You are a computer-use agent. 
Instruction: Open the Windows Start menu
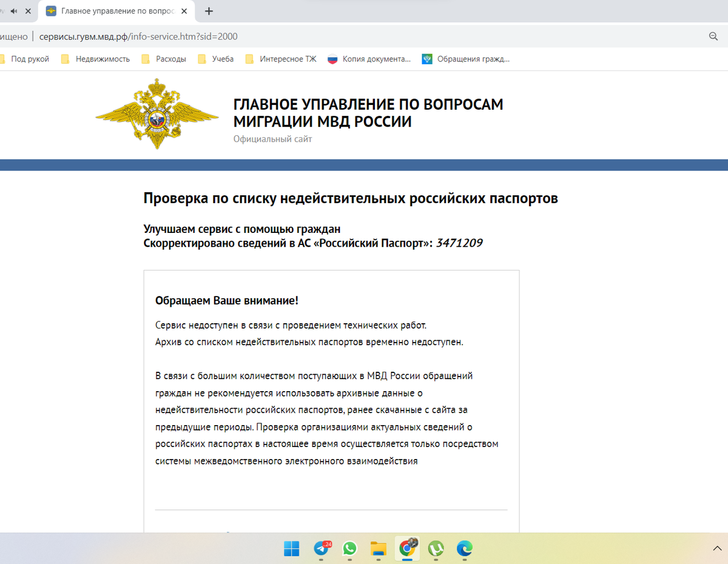[291, 549]
